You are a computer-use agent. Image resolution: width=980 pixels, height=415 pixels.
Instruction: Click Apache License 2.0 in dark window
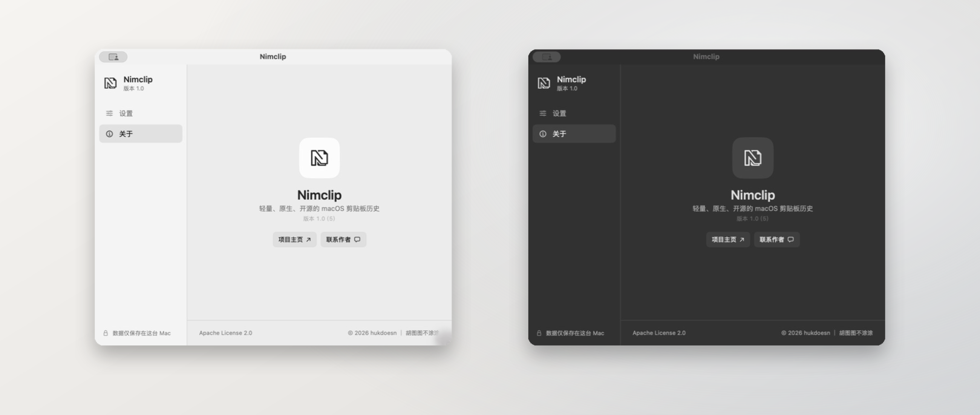point(659,333)
